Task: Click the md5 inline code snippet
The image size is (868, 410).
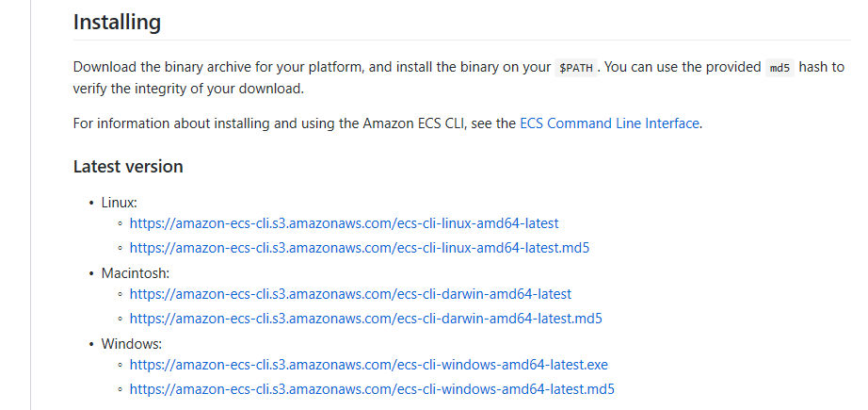Action: (x=780, y=68)
